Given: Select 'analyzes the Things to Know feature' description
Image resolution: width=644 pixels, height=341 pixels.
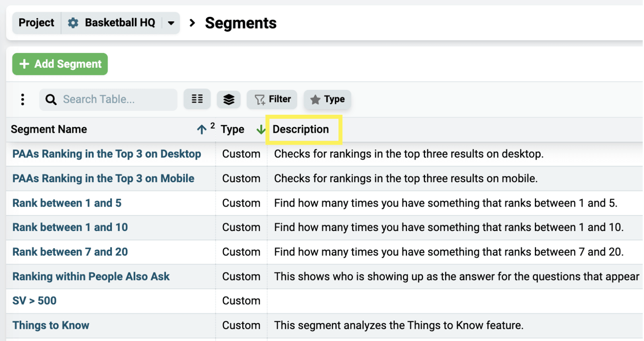Looking at the screenshot, I should tap(399, 325).
